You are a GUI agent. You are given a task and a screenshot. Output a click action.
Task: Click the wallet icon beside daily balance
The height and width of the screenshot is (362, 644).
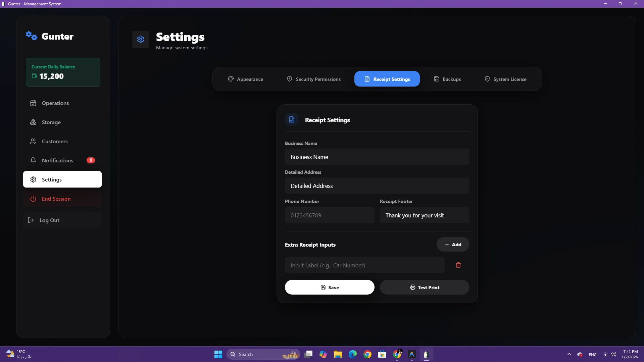[x=34, y=76]
